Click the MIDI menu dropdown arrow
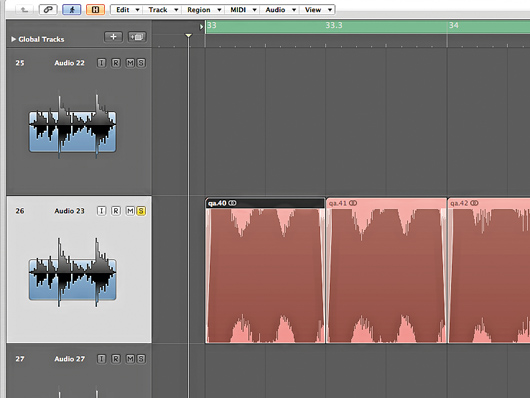This screenshot has width=530, height=398. [254, 10]
